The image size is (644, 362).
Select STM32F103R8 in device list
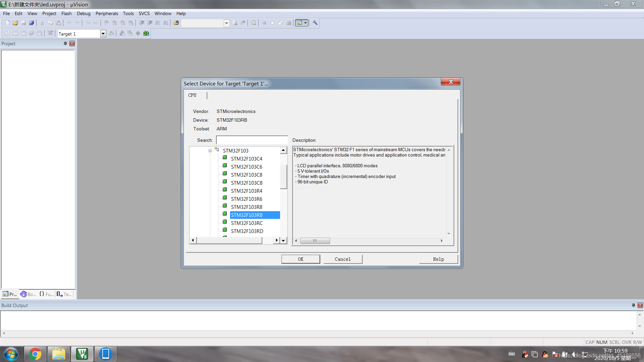click(x=247, y=207)
